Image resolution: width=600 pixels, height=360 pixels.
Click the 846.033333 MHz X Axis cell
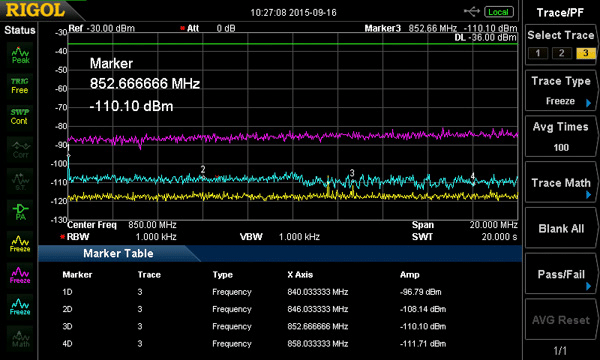(x=318, y=309)
